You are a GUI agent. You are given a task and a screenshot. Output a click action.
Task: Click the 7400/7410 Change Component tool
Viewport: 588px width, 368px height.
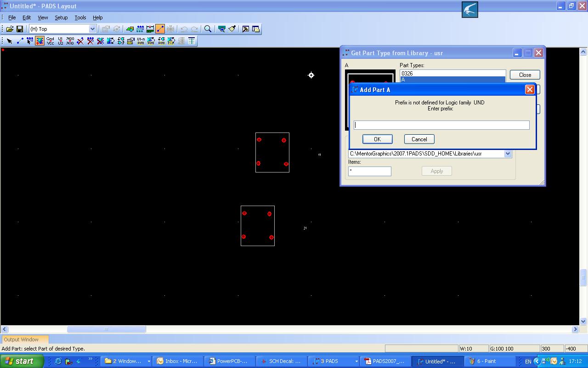(70, 41)
